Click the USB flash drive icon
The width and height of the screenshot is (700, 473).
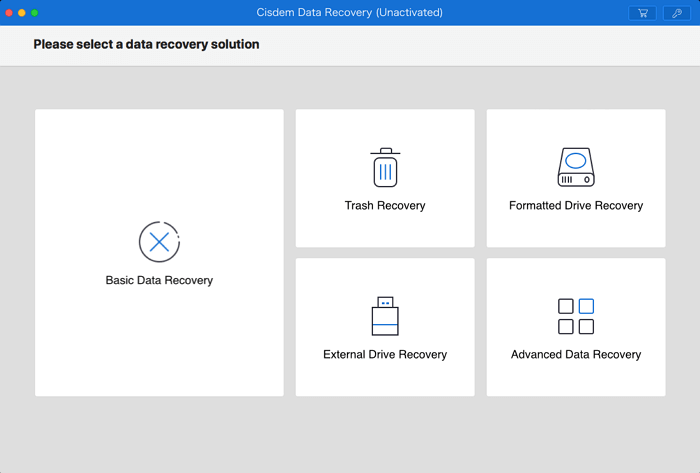385,316
